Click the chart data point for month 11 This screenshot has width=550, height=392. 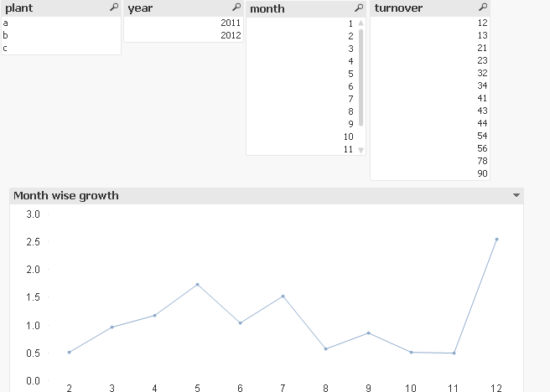(454, 353)
